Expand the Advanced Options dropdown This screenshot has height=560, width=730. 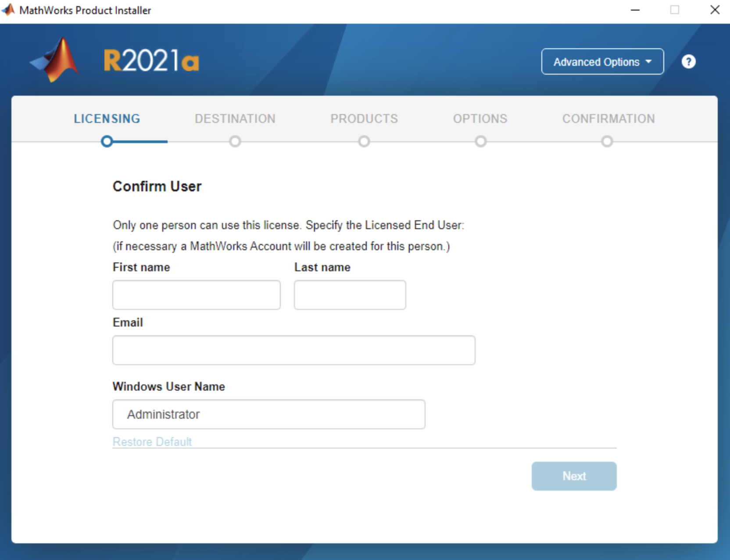[602, 62]
